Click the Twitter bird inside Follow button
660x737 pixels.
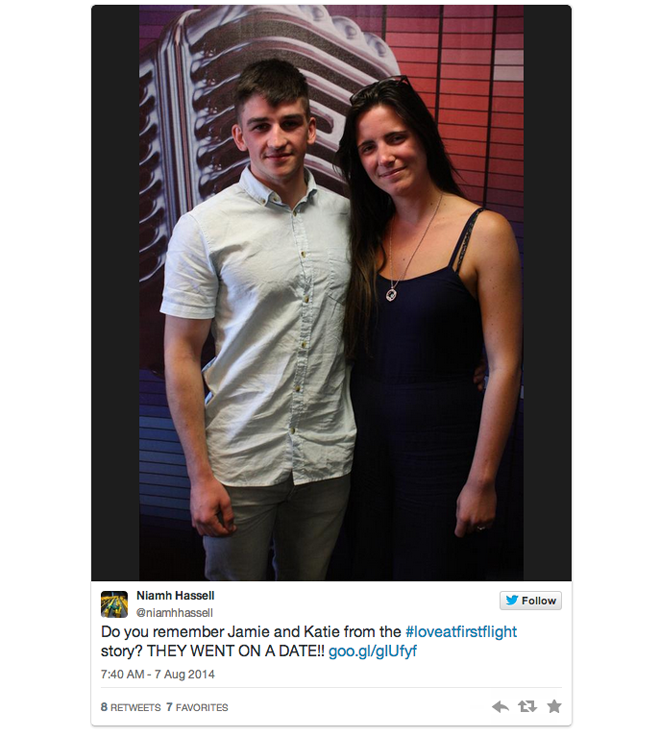[x=511, y=600]
